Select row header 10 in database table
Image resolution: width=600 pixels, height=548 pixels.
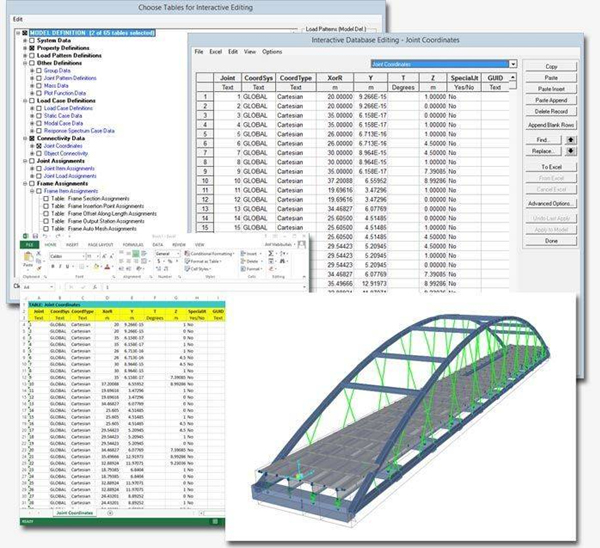(205, 181)
